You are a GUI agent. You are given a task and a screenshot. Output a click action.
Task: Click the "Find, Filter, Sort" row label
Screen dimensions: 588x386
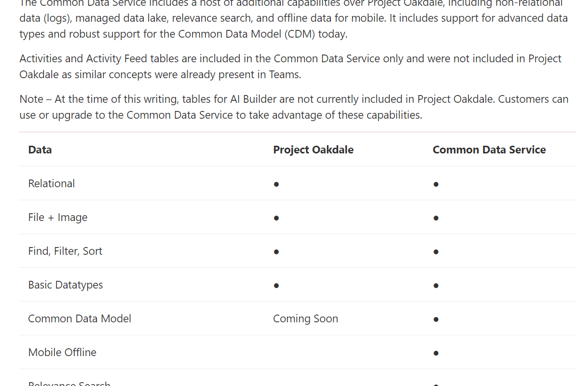(x=65, y=251)
